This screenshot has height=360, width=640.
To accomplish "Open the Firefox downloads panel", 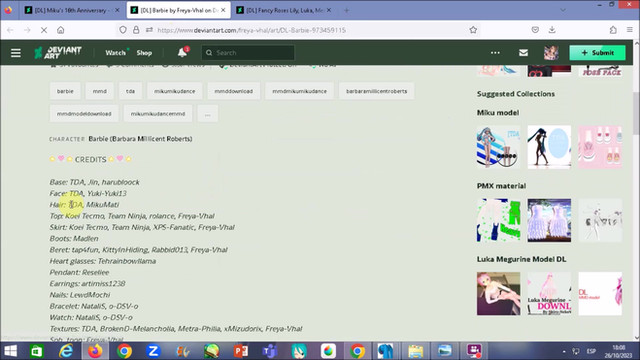I will 552,30.
